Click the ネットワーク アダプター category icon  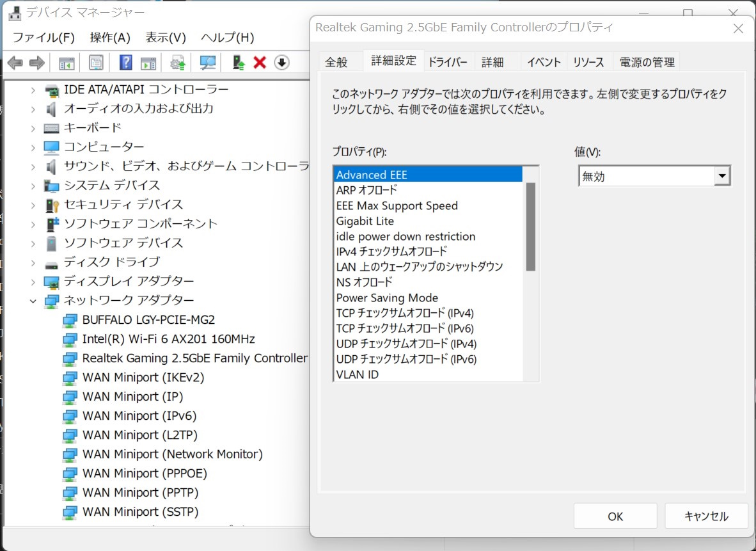[51, 301]
